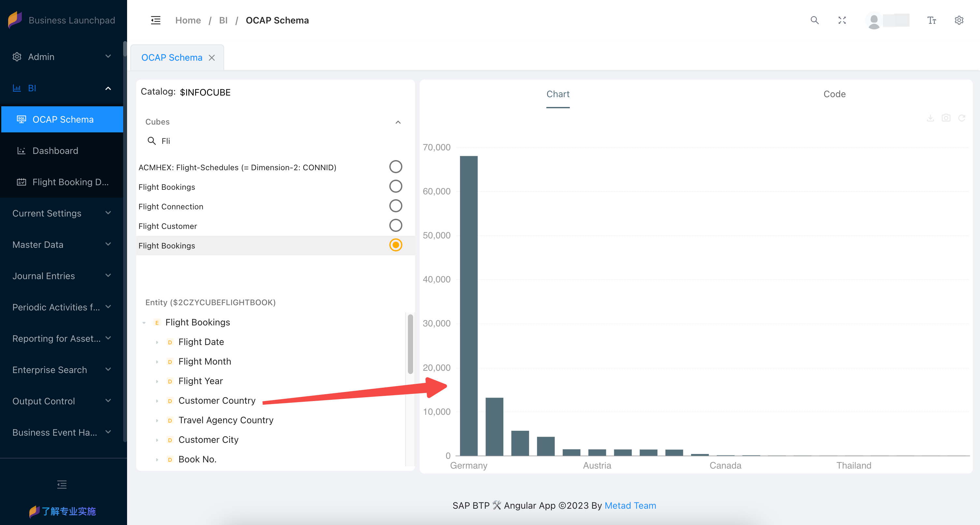
Task: Expand the Customer Country dimension node
Action: coord(157,401)
